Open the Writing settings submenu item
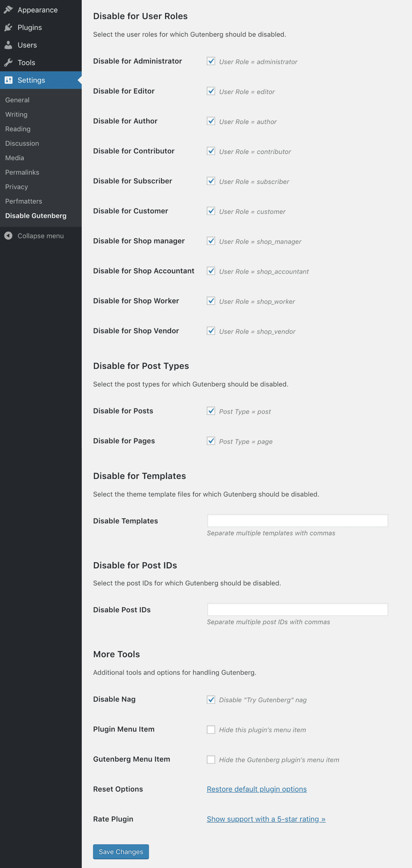This screenshot has width=412, height=868. [16, 114]
